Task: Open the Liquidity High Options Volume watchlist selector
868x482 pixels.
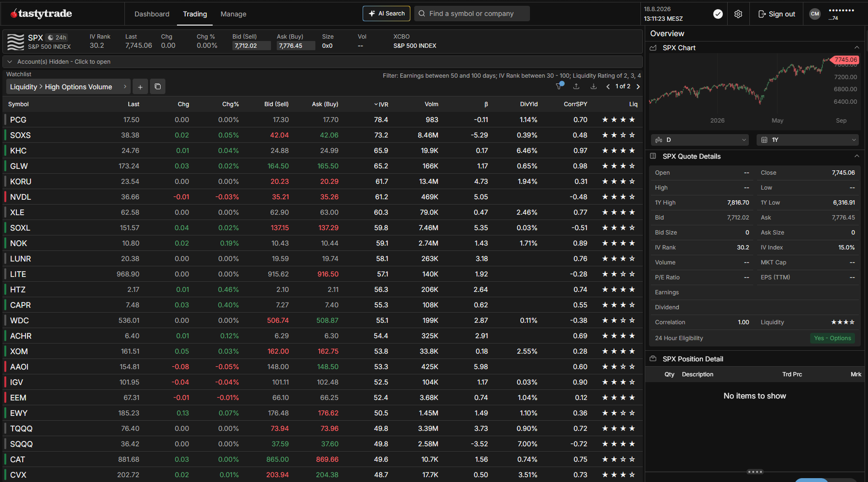Action: (68, 87)
